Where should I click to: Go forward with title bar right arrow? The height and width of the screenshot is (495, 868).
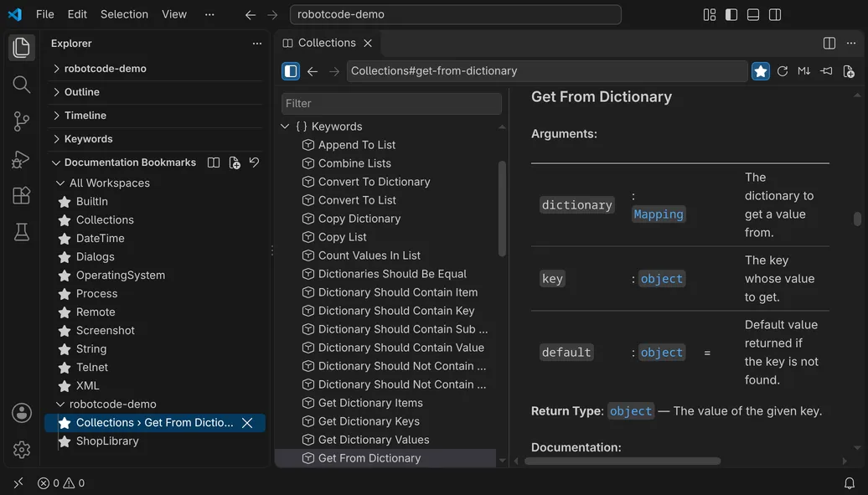pyautogui.click(x=272, y=15)
